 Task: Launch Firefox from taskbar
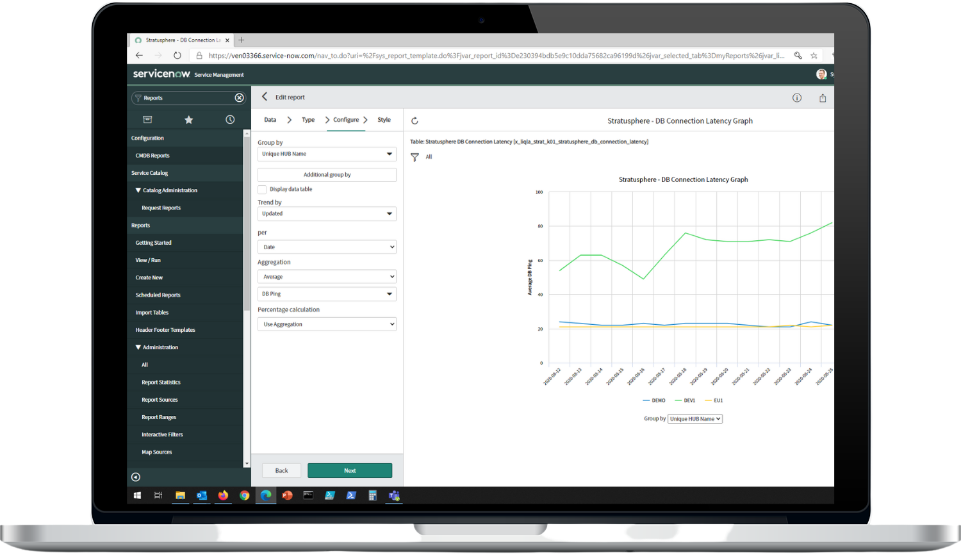click(223, 495)
